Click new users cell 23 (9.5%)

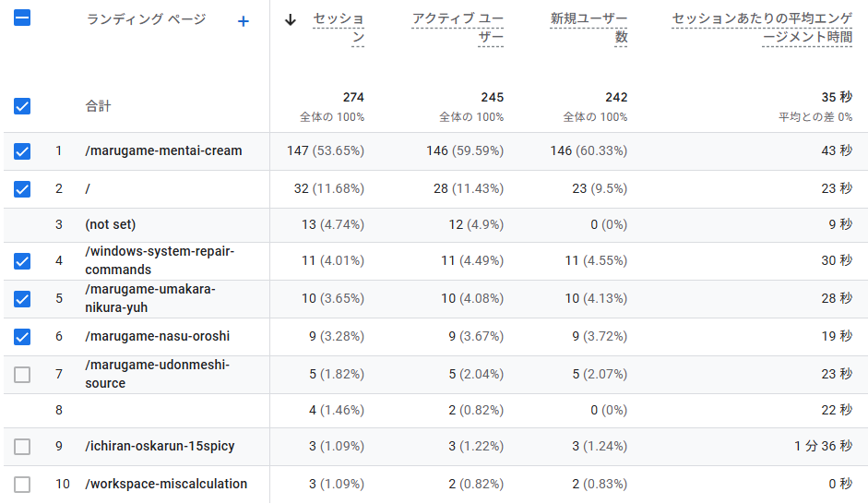tap(600, 189)
